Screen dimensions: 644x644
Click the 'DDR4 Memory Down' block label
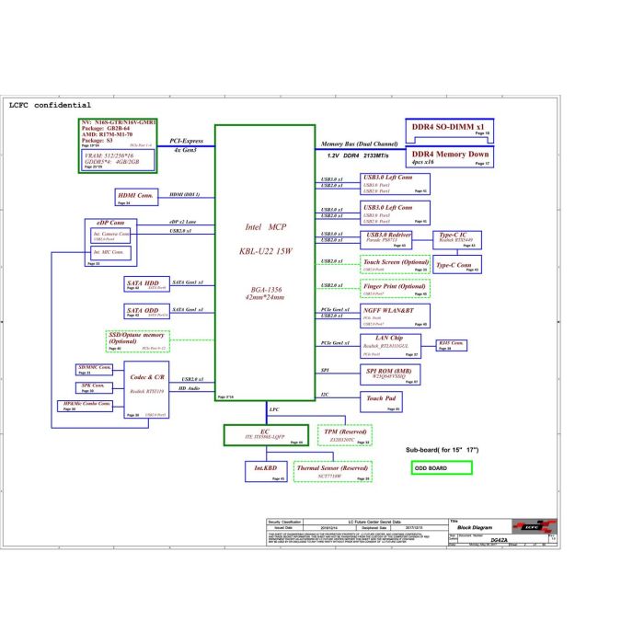[x=450, y=154]
